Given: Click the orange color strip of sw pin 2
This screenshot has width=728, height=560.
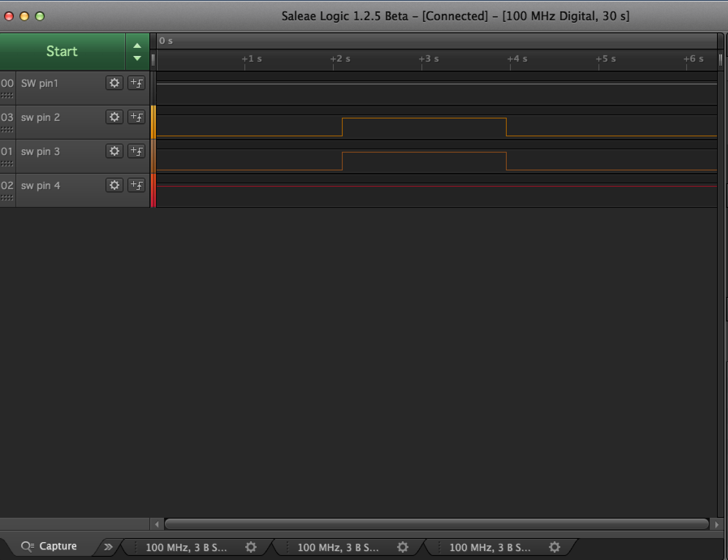Looking at the screenshot, I should (153, 122).
